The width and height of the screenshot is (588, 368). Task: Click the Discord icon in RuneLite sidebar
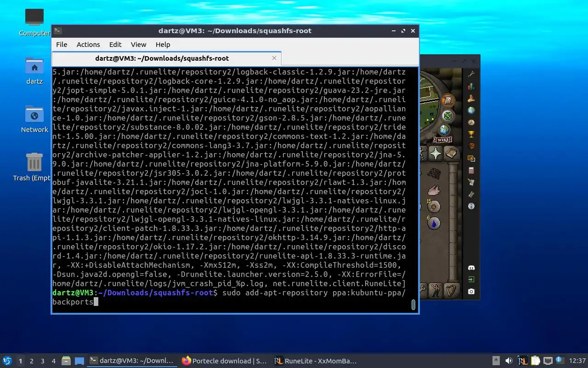(471, 268)
